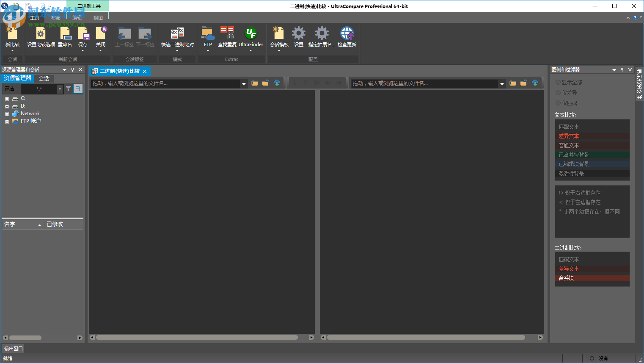The height and width of the screenshot is (363, 644).
Task: Launch 查找重复 find duplicates tool
Action: point(227,33)
